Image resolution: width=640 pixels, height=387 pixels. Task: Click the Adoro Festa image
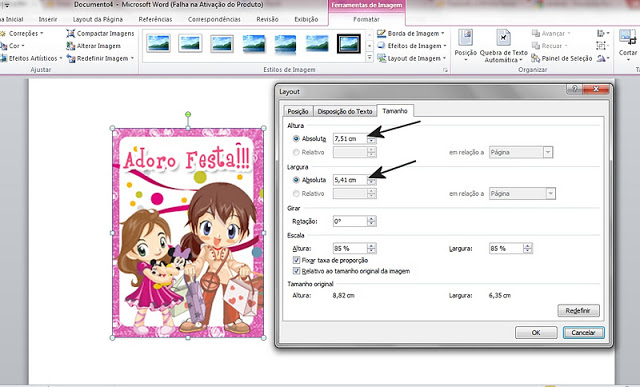pos(188,233)
